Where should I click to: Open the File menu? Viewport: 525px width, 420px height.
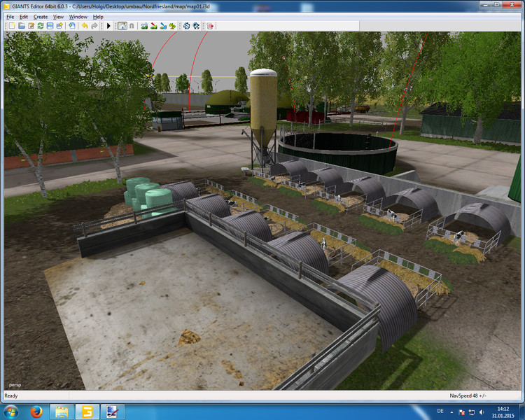(10, 16)
